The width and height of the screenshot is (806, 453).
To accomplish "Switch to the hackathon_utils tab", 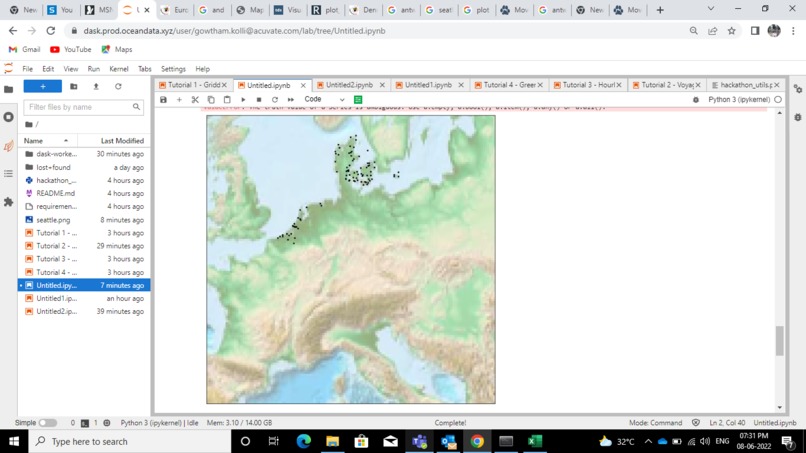I will coord(746,85).
